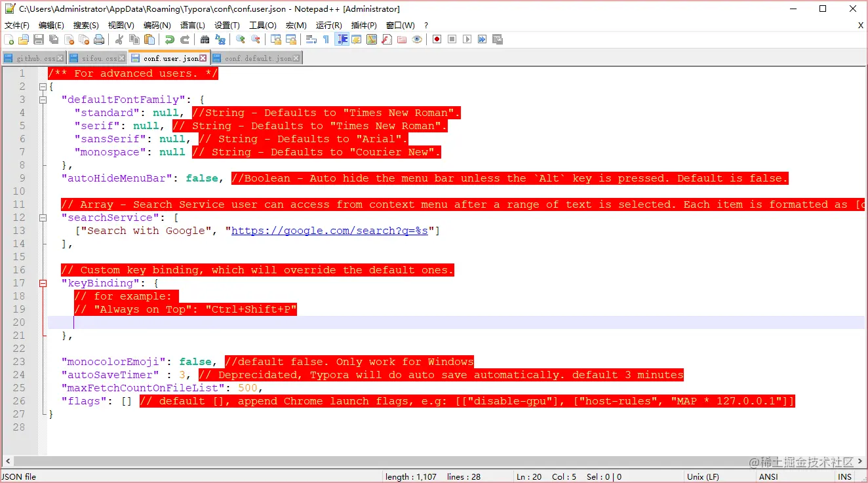
Task: Click the Undo arrow icon
Action: (x=168, y=39)
